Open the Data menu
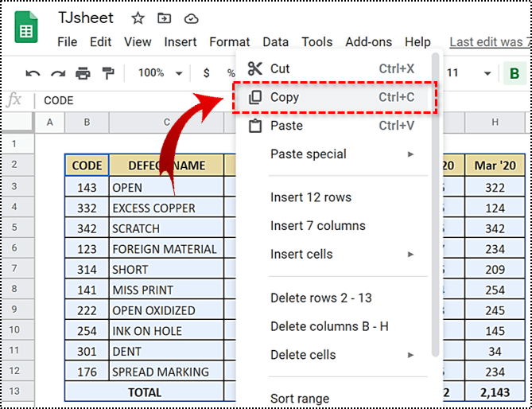Image resolution: width=532 pixels, height=409 pixels. click(275, 42)
